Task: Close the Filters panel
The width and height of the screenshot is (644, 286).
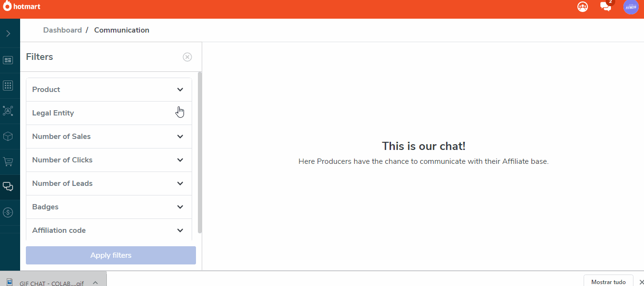Action: [x=187, y=57]
